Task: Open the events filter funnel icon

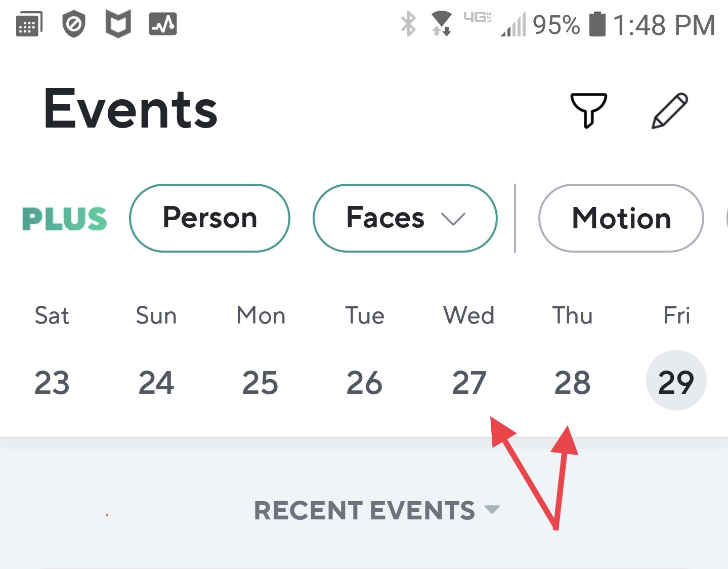Action: coord(588,110)
